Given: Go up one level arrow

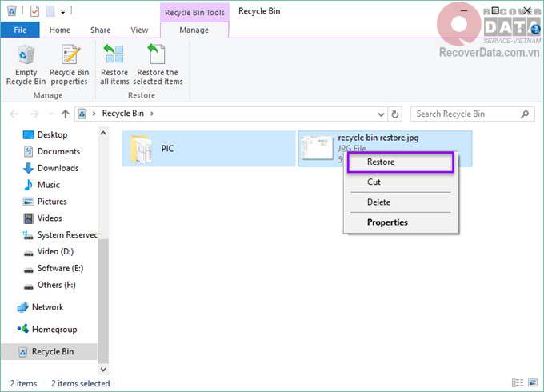Looking at the screenshot, I should pyautogui.click(x=66, y=114).
